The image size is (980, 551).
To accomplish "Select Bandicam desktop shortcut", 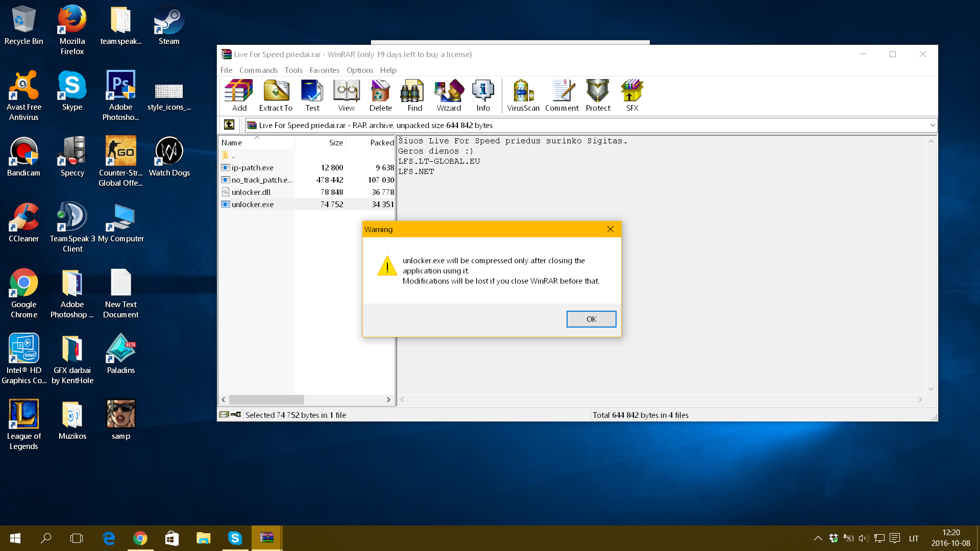I will click(x=23, y=157).
